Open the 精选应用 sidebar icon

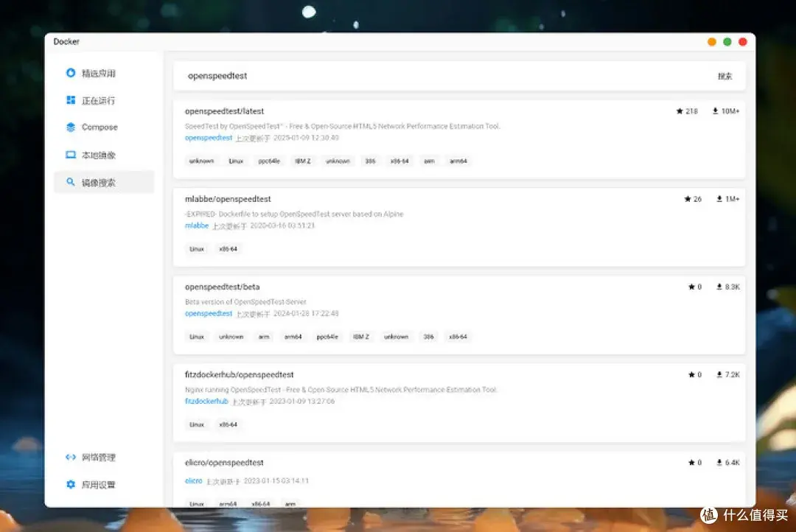coord(71,73)
